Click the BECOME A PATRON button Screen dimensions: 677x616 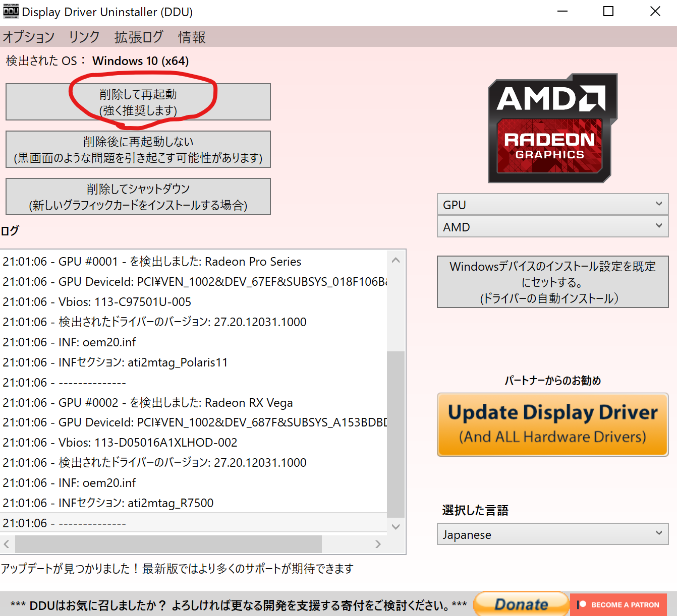pyautogui.click(x=618, y=604)
